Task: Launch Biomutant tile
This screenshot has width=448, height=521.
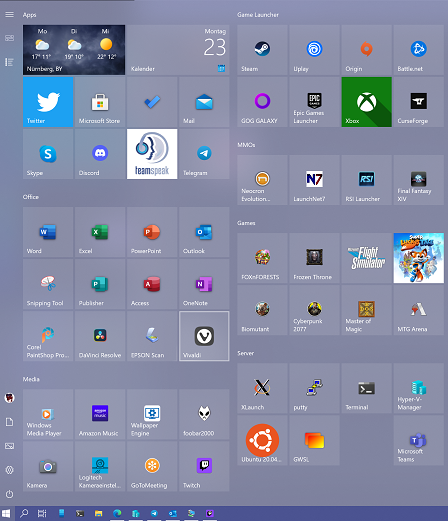Action: [262, 310]
